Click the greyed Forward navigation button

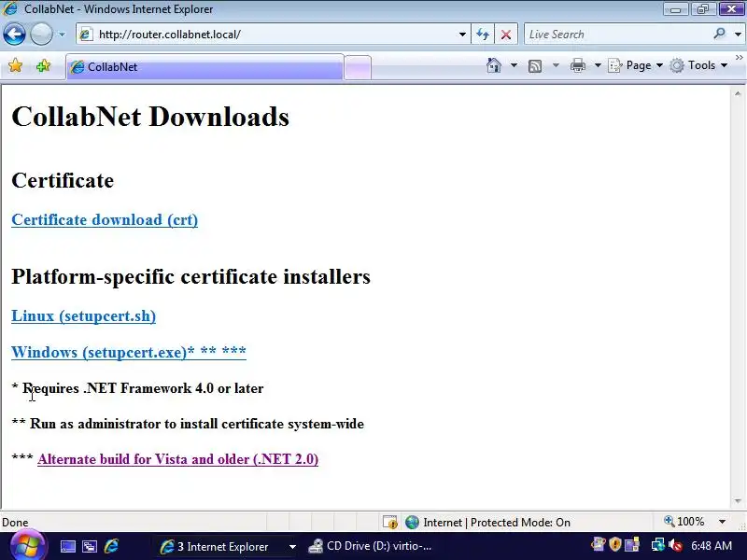tap(41, 35)
